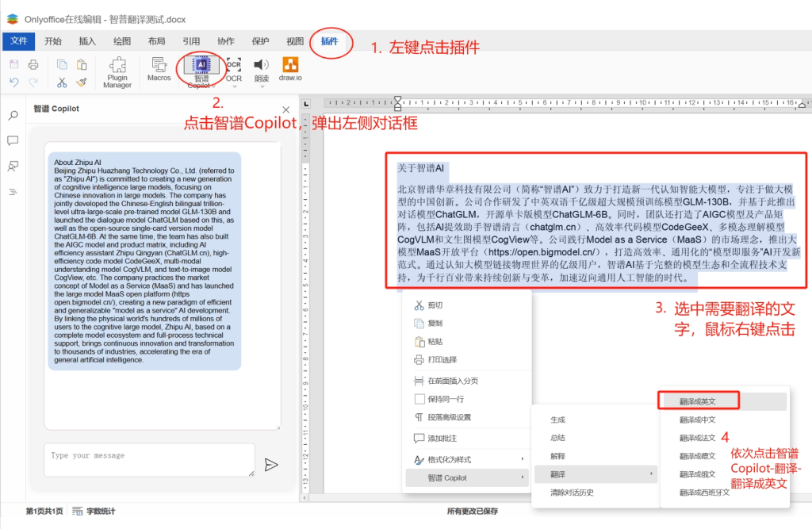Expand the OCR plugin dropdown arrow
Screen dimensions: 812x529
(234, 86)
